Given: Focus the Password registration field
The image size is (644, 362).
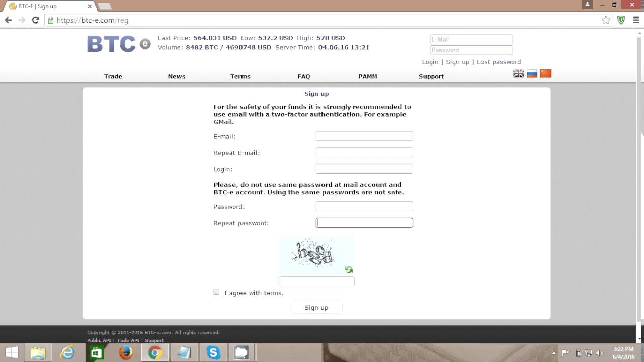Looking at the screenshot, I should 364,206.
